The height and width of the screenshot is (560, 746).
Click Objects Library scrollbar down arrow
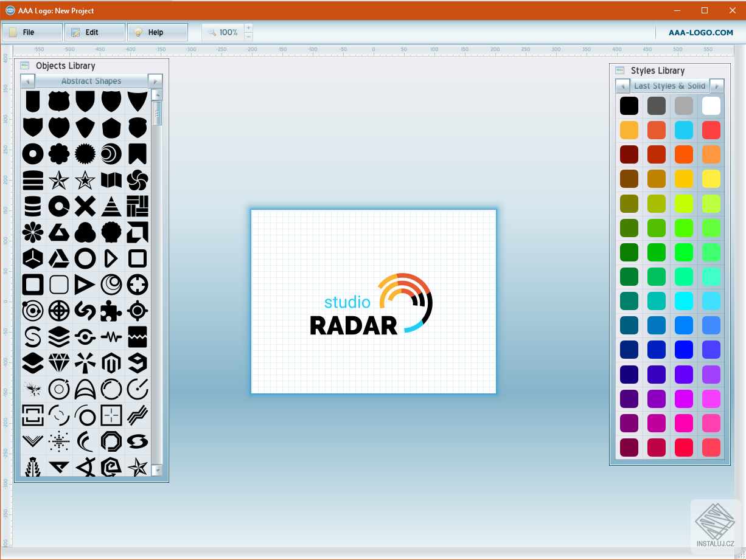157,470
